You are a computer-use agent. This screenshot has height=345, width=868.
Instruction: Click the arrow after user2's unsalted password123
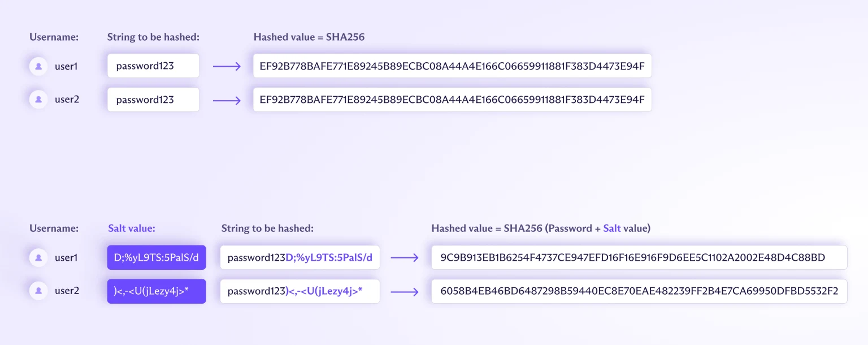227,100
